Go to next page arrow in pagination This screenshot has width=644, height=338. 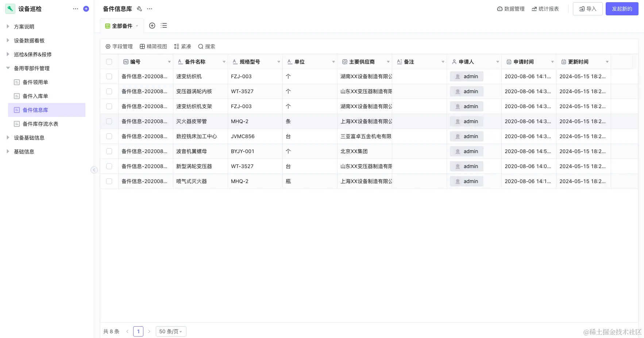point(149,331)
